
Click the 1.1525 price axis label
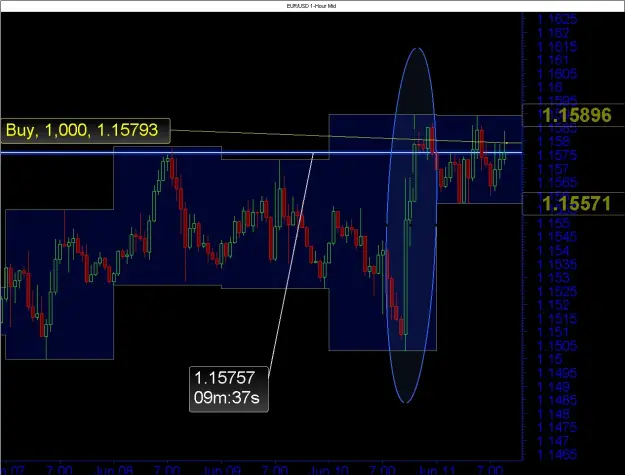coord(557,291)
